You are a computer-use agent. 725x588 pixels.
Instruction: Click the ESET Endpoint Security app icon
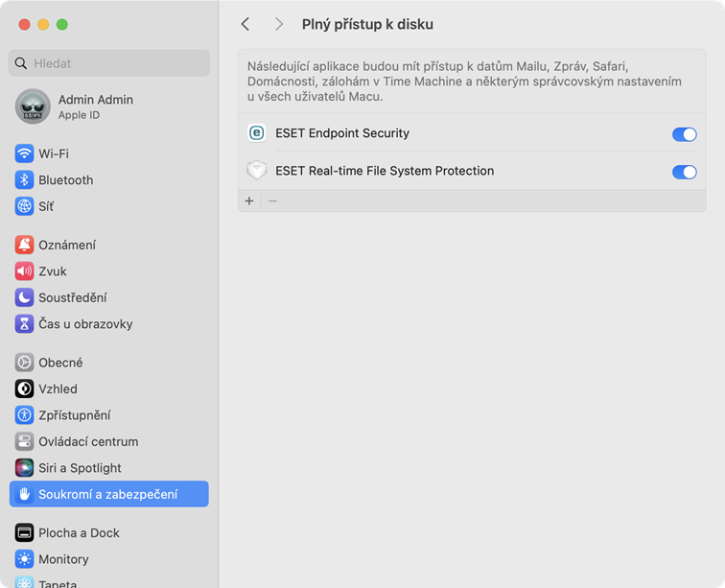point(256,133)
